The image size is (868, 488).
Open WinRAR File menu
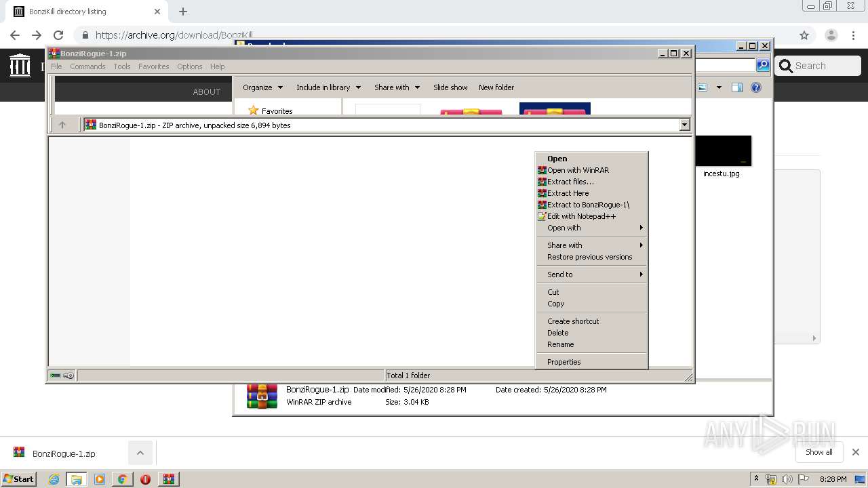tap(56, 66)
